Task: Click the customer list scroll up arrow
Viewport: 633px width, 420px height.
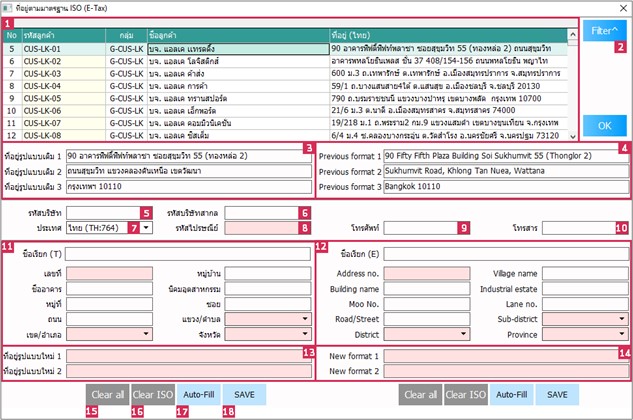Action: point(572,35)
